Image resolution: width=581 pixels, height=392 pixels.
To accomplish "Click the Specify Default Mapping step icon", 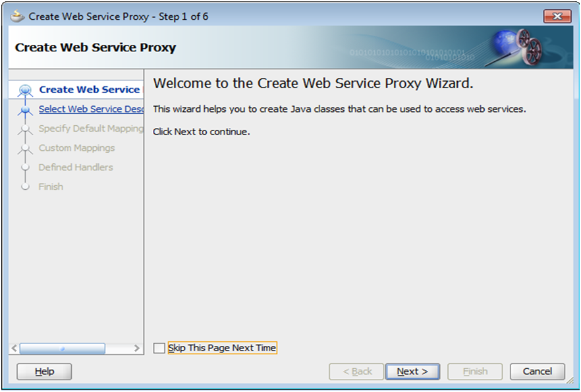I will (26, 129).
